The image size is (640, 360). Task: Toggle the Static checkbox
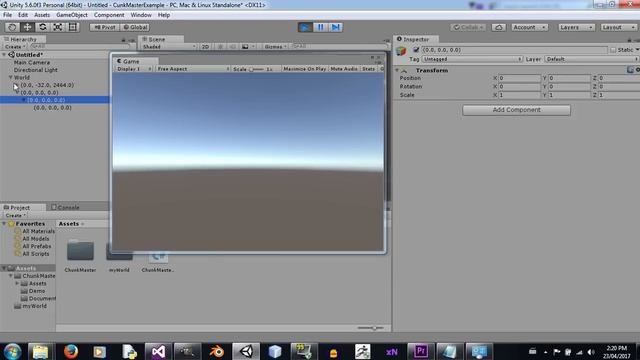click(613, 50)
